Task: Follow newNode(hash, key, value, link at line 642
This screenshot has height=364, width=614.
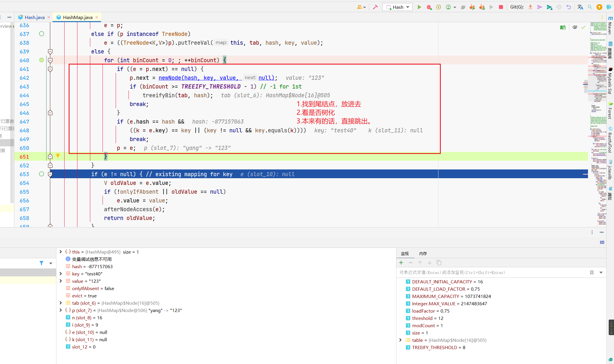Action: 200,78
